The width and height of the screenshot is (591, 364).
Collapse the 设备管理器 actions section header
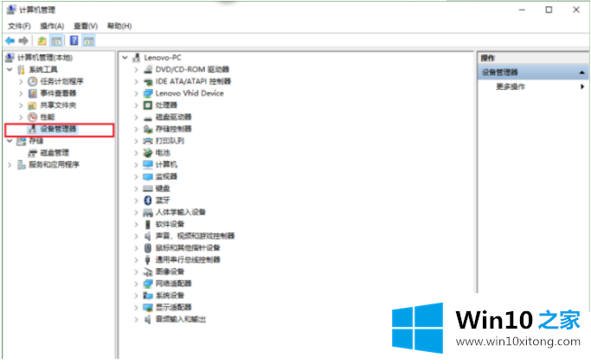[582, 73]
